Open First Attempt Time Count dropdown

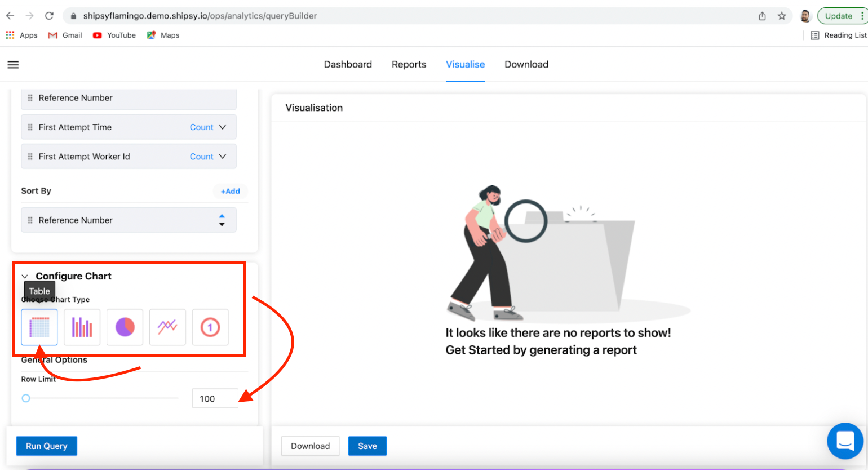208,127
